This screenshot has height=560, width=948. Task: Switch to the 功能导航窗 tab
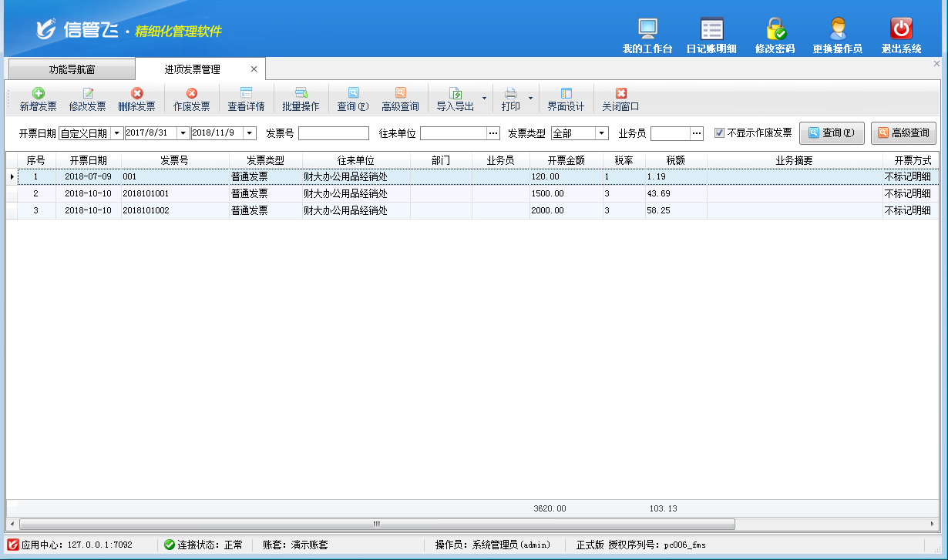(x=72, y=69)
